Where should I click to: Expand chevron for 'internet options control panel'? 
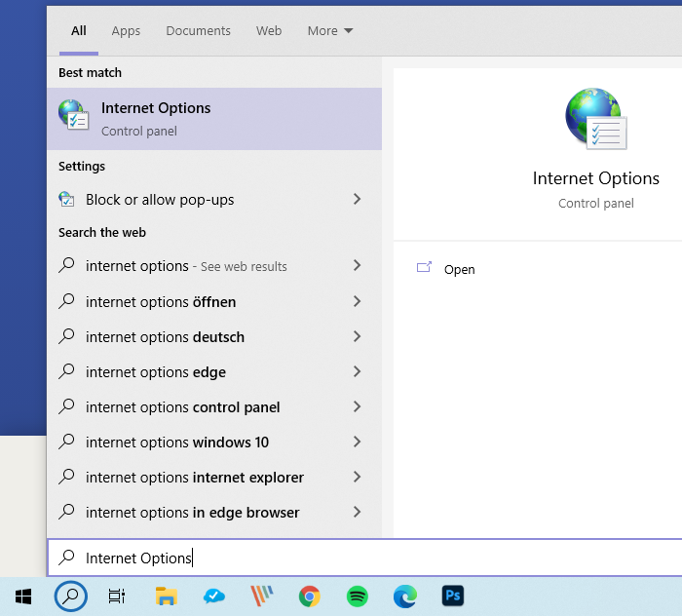click(358, 406)
